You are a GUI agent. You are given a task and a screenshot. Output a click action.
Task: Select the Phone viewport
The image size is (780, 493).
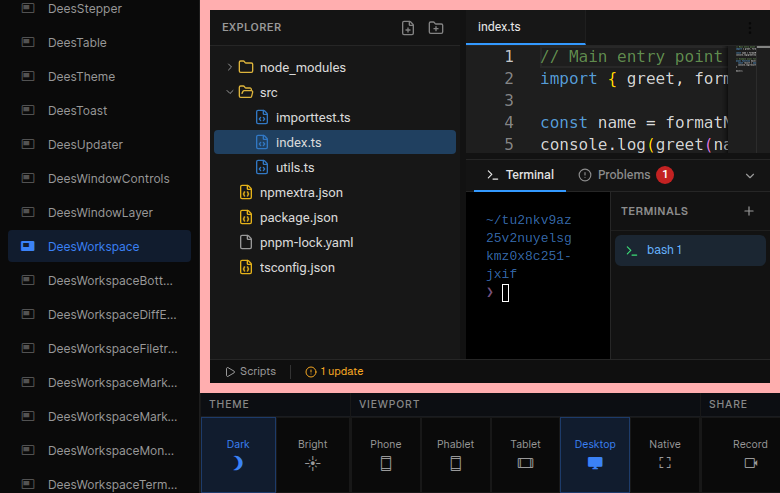tap(386, 453)
